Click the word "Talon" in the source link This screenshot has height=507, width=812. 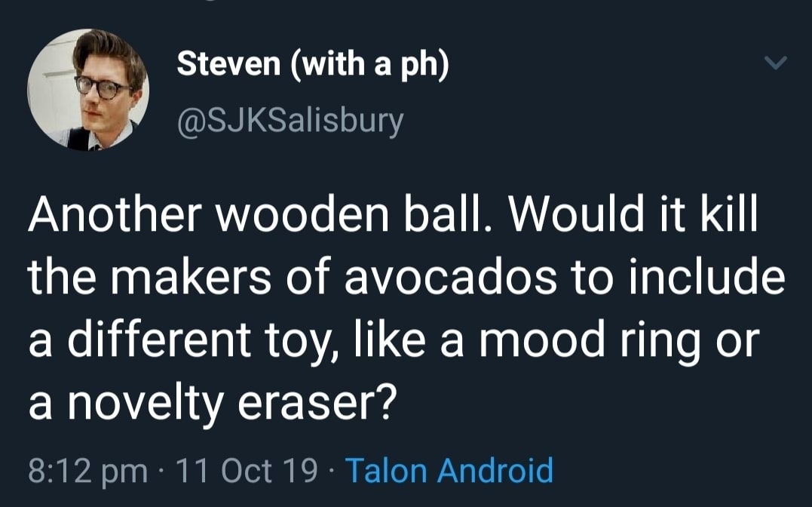(386, 470)
